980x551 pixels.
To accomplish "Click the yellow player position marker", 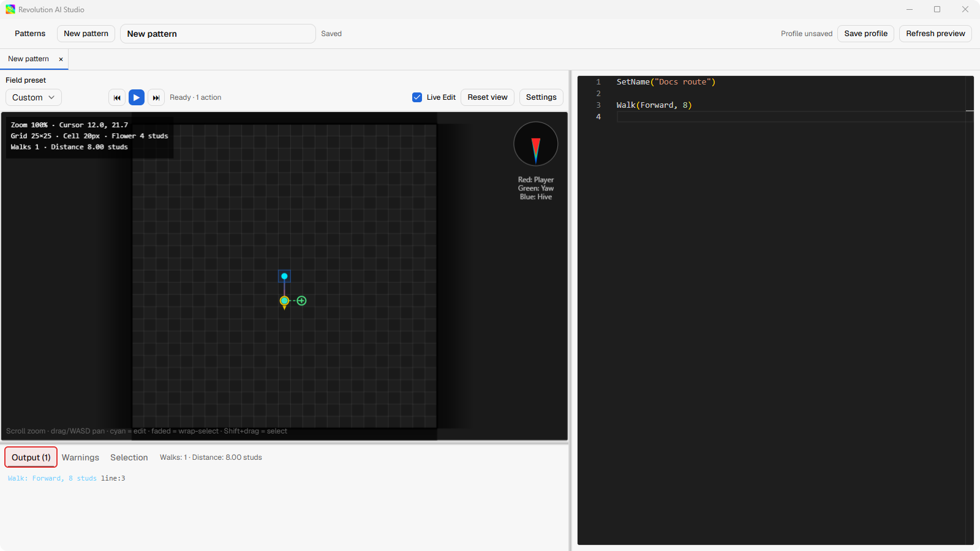I will 284,301.
